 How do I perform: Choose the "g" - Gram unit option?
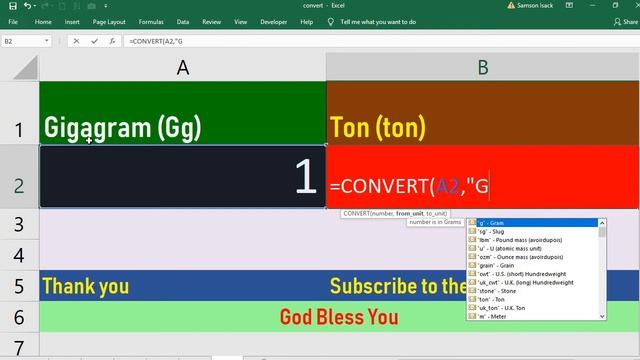tap(533, 223)
